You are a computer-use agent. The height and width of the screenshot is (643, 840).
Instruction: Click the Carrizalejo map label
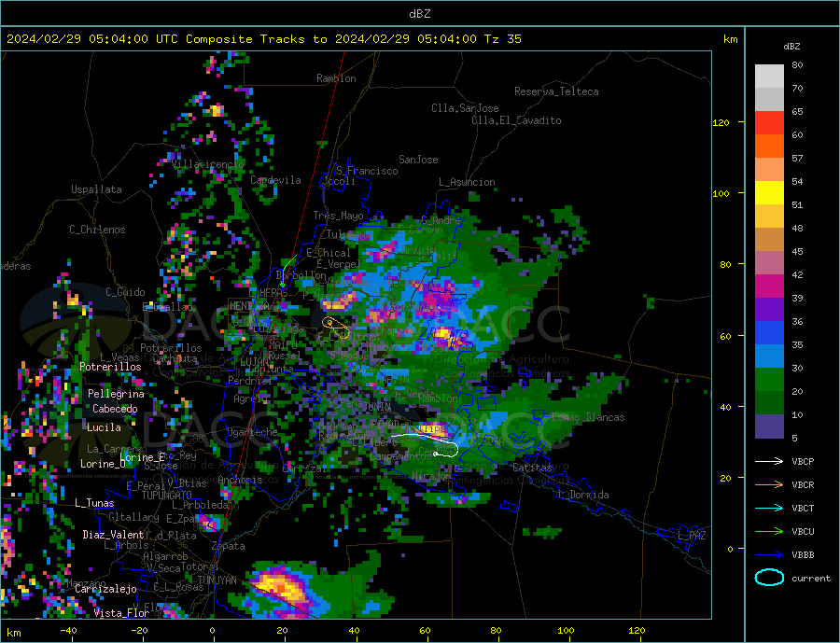(x=105, y=589)
